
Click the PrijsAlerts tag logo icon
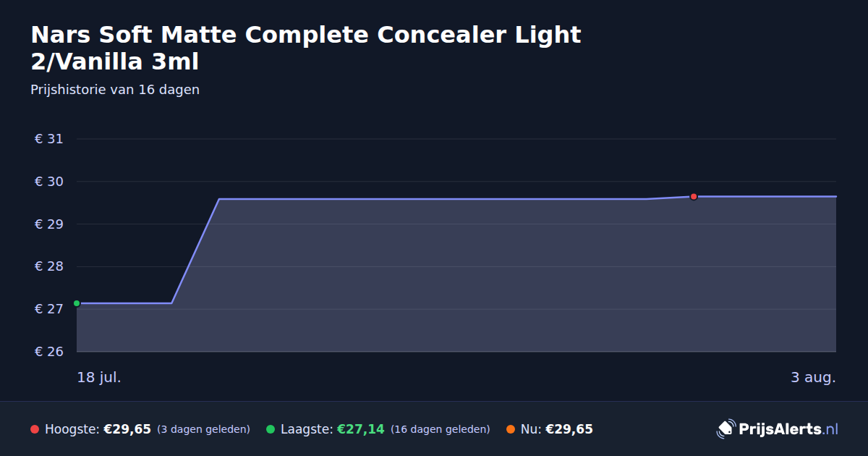726,428
